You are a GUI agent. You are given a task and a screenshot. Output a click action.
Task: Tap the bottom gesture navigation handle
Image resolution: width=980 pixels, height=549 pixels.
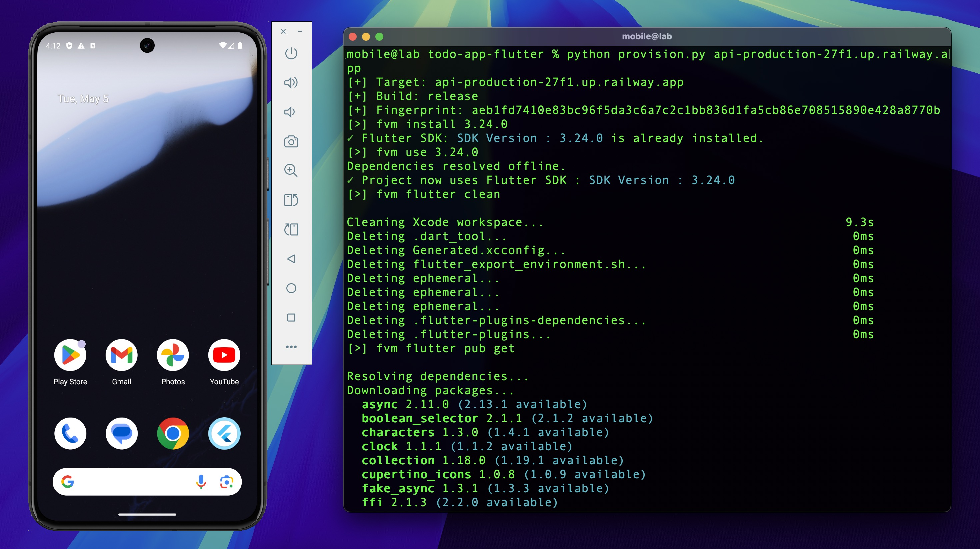click(147, 514)
